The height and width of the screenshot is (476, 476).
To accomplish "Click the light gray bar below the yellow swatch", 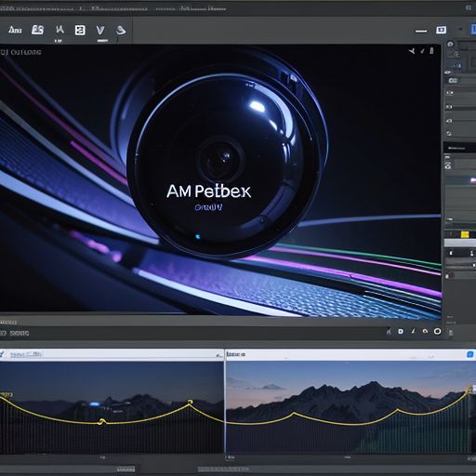I will [460, 243].
